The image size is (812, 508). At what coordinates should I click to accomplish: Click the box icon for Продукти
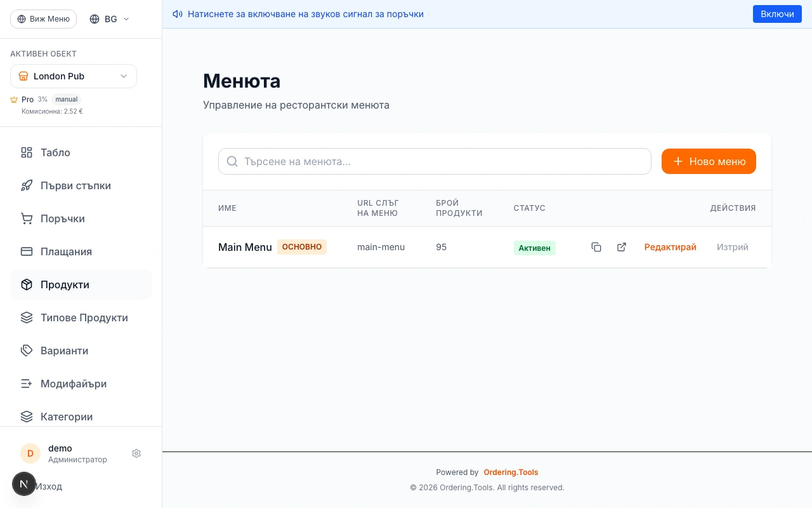(x=27, y=284)
